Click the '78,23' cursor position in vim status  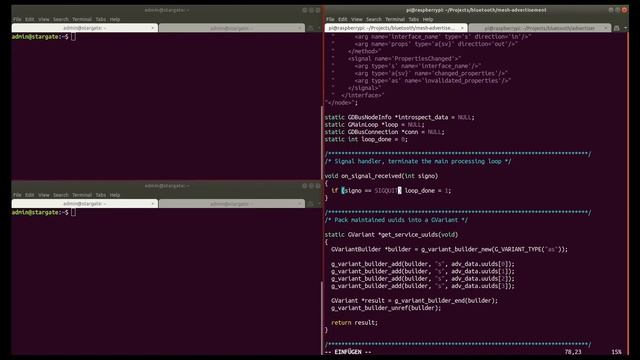click(573, 352)
